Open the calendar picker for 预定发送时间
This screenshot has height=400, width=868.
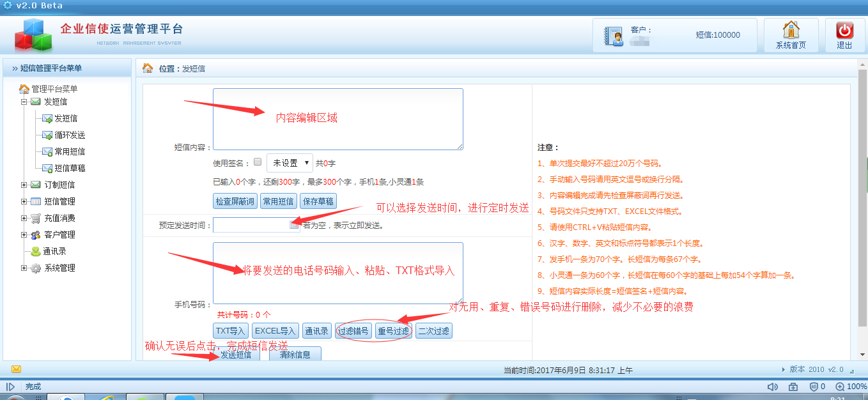(x=294, y=225)
